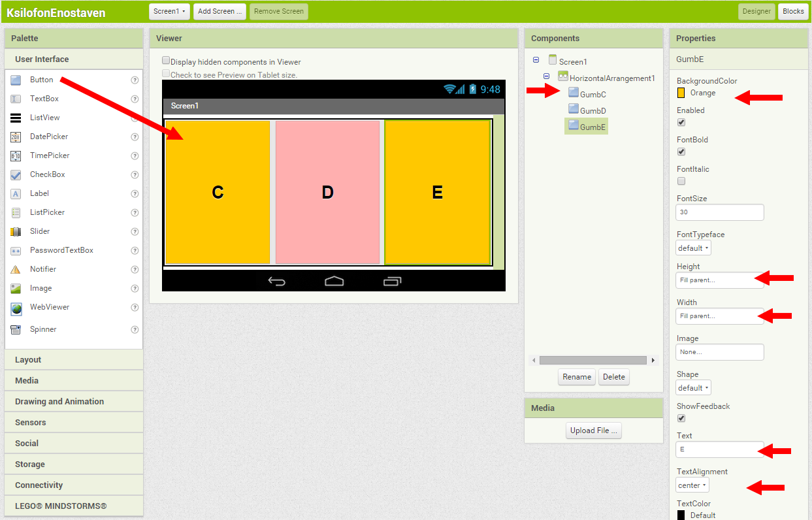Viewport: 812px width, 520px height.
Task: Collapse the HorizontalArrangement1 tree node
Action: tap(547, 76)
